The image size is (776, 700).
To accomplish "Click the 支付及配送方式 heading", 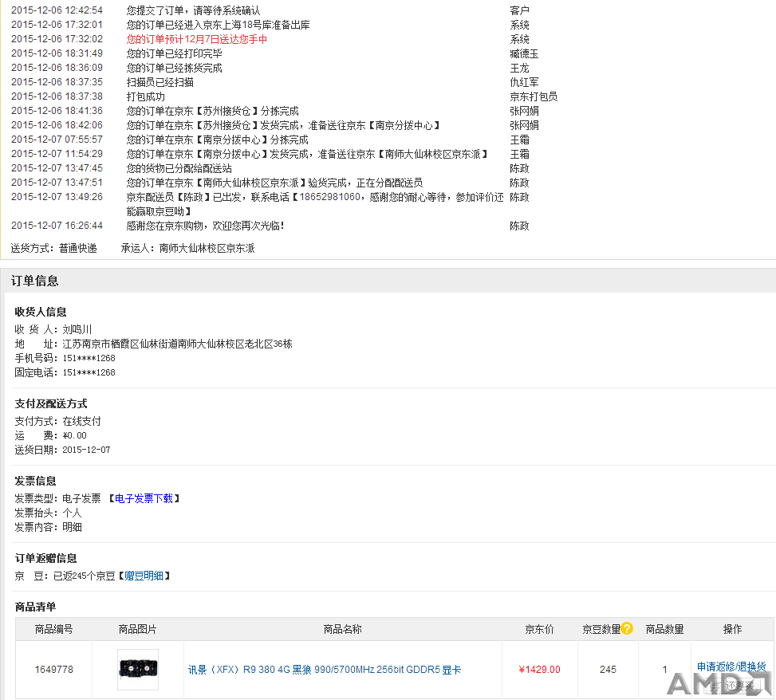I will 51,403.
